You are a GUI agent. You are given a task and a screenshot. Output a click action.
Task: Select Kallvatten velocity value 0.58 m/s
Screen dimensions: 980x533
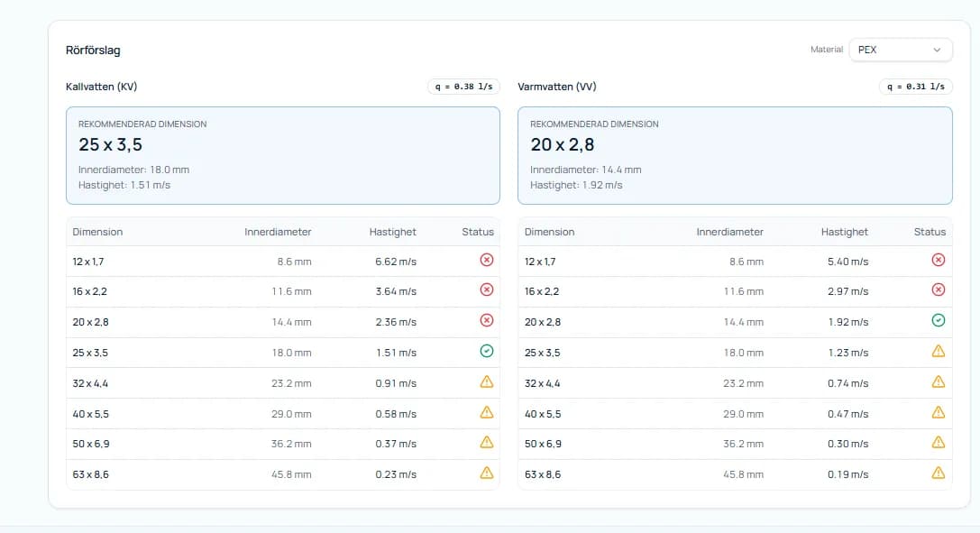pyautogui.click(x=396, y=414)
